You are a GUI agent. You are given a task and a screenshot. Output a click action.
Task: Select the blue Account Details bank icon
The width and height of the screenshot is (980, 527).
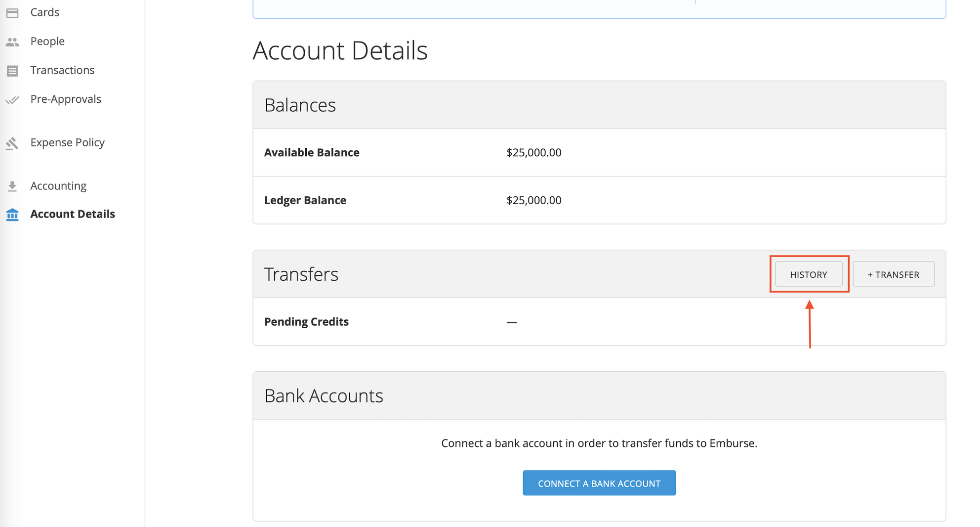point(12,215)
